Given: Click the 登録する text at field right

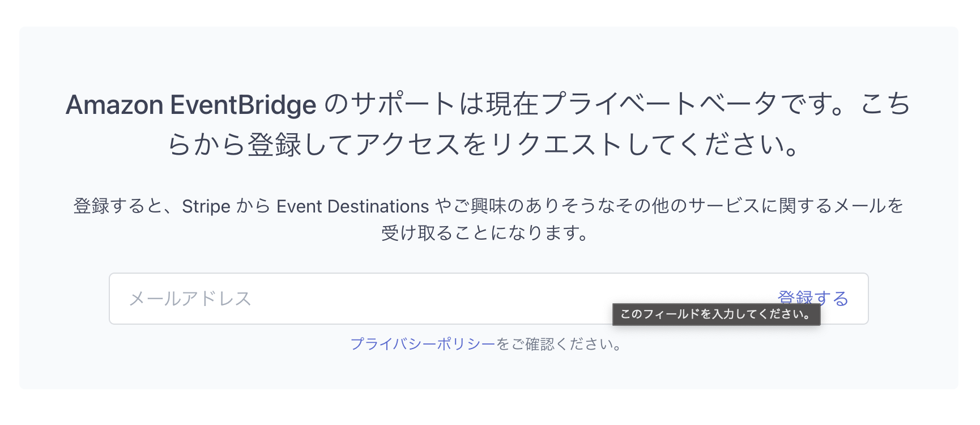Looking at the screenshot, I should click(812, 297).
